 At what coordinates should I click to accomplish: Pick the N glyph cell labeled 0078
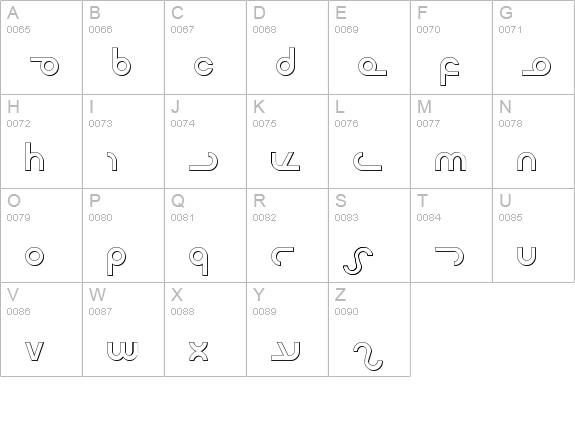coord(534,142)
